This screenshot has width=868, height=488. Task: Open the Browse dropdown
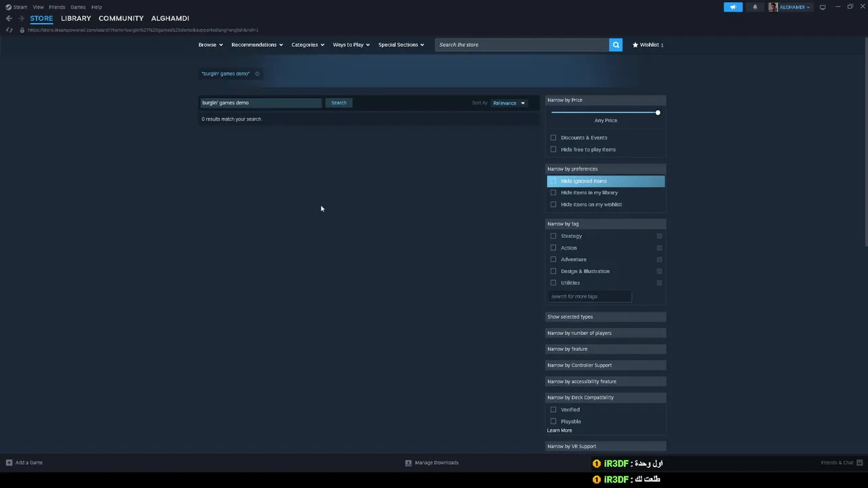pyautogui.click(x=210, y=45)
